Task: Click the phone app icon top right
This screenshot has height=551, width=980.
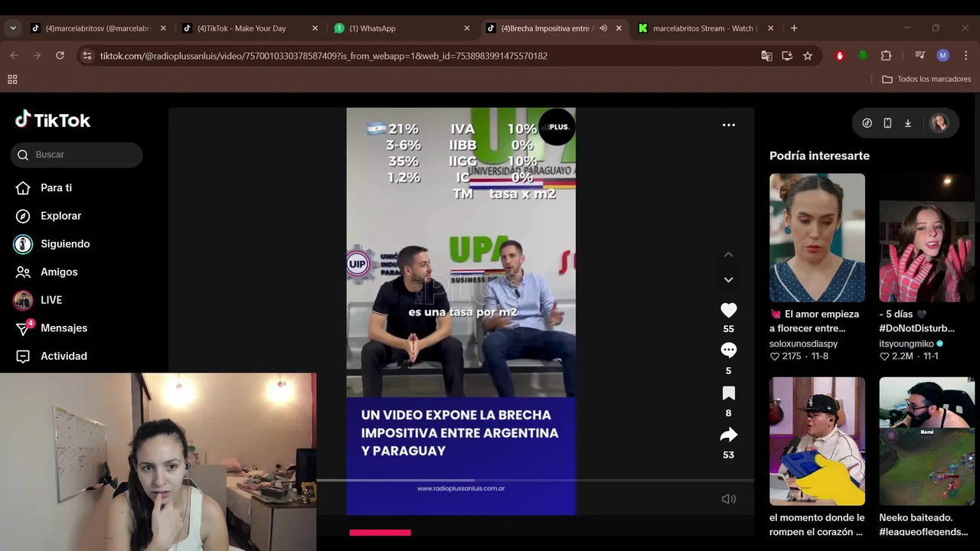Action: (887, 123)
